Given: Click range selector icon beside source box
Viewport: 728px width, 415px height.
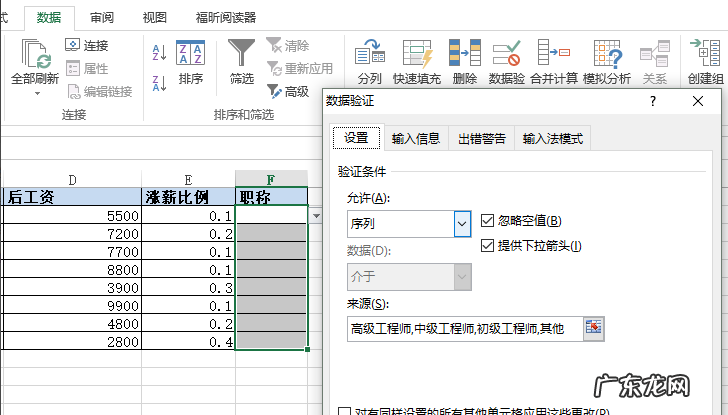Looking at the screenshot, I should click(x=593, y=329).
